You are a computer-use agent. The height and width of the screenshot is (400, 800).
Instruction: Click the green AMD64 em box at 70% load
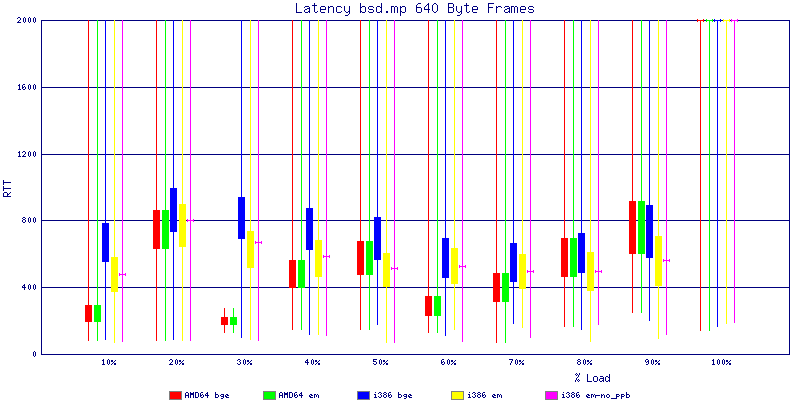click(x=505, y=287)
